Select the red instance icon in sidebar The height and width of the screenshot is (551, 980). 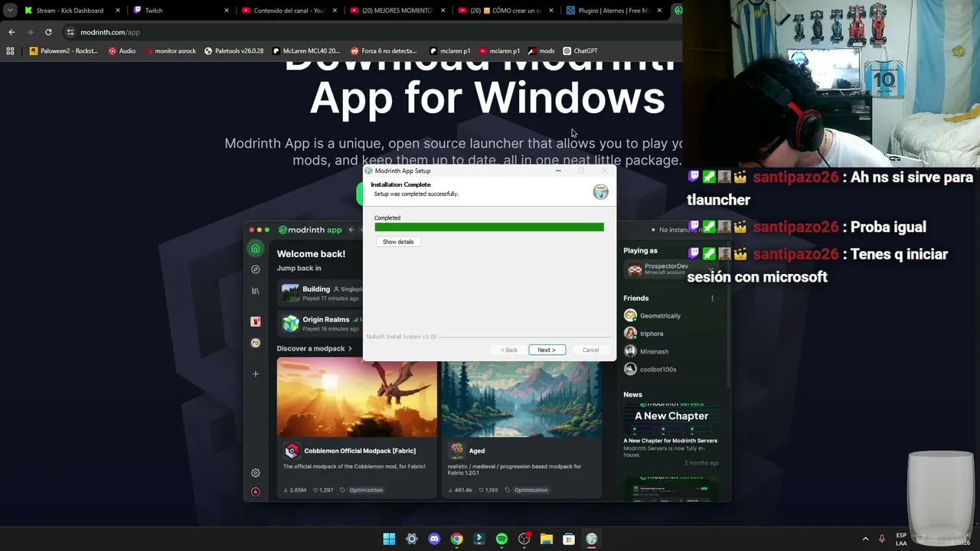[x=256, y=321]
